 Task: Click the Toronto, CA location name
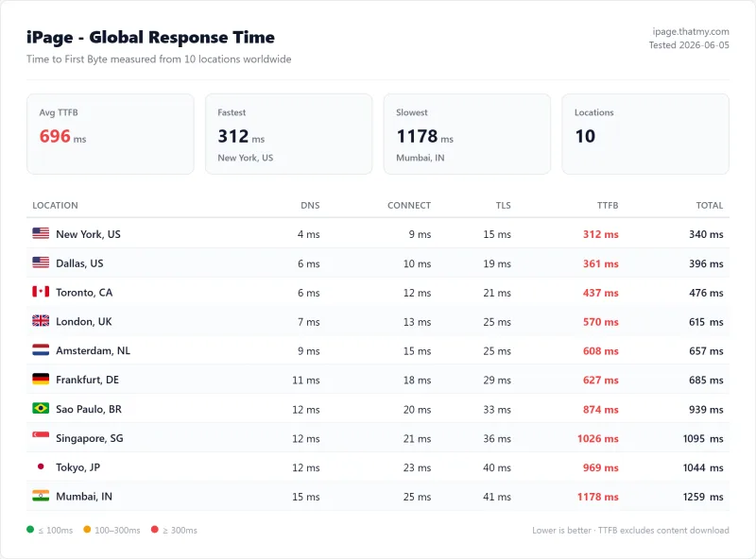pos(84,293)
